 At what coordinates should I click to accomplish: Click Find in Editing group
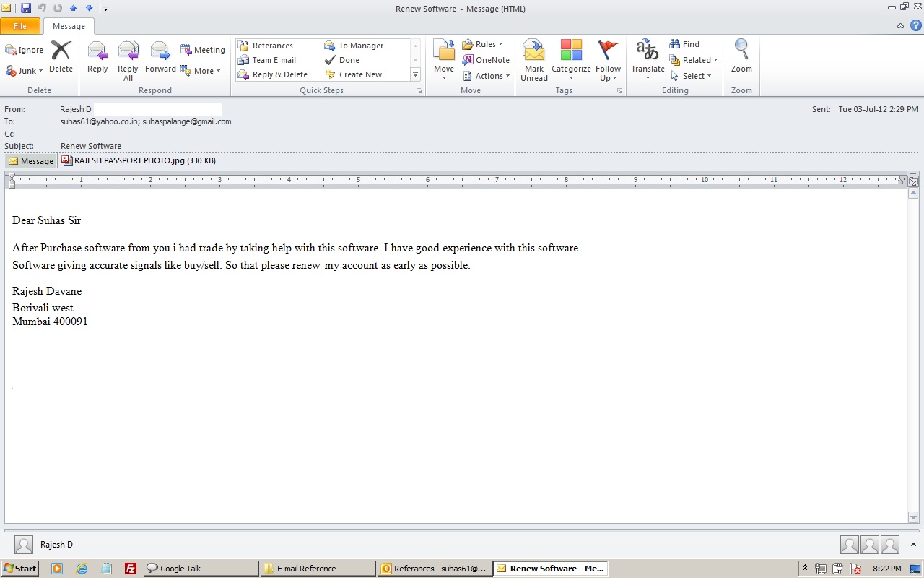click(684, 44)
